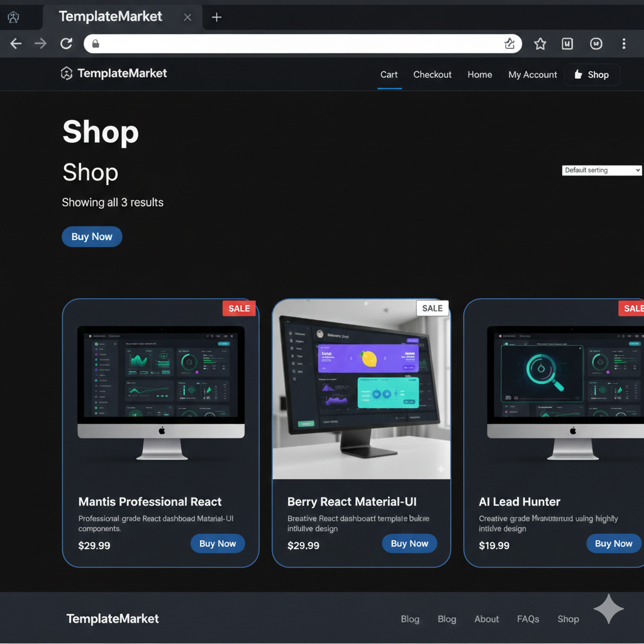644x644 pixels.
Task: Open the FAQs footer link
Action: tap(528, 619)
